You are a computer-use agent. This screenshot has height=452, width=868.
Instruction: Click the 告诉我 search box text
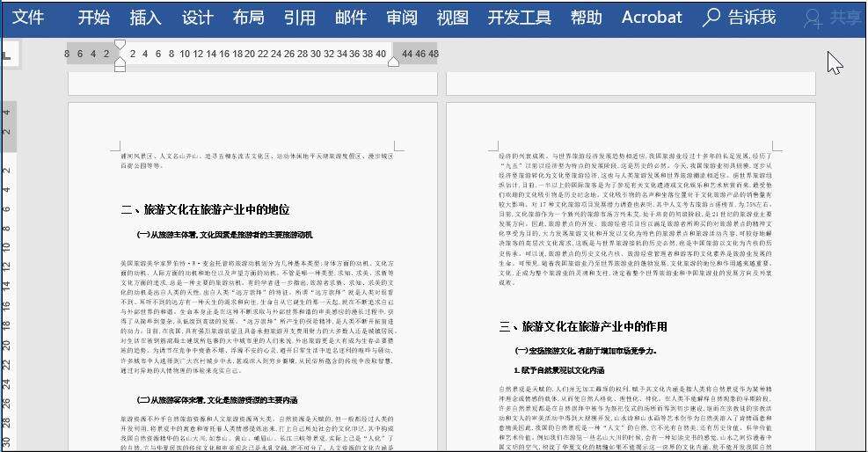(x=752, y=18)
